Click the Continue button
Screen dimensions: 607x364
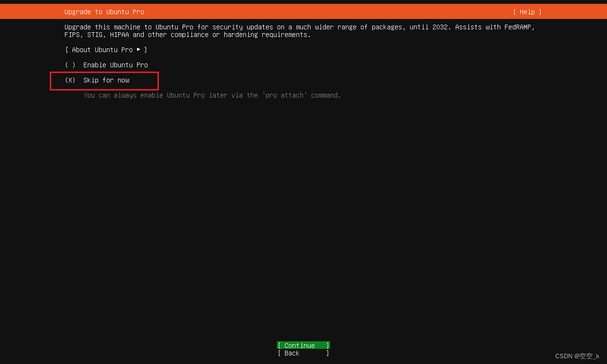(x=303, y=346)
